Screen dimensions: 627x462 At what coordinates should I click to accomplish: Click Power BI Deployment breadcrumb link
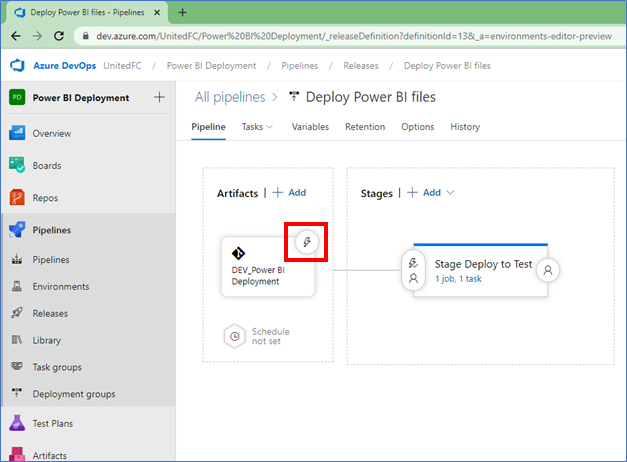pos(211,66)
